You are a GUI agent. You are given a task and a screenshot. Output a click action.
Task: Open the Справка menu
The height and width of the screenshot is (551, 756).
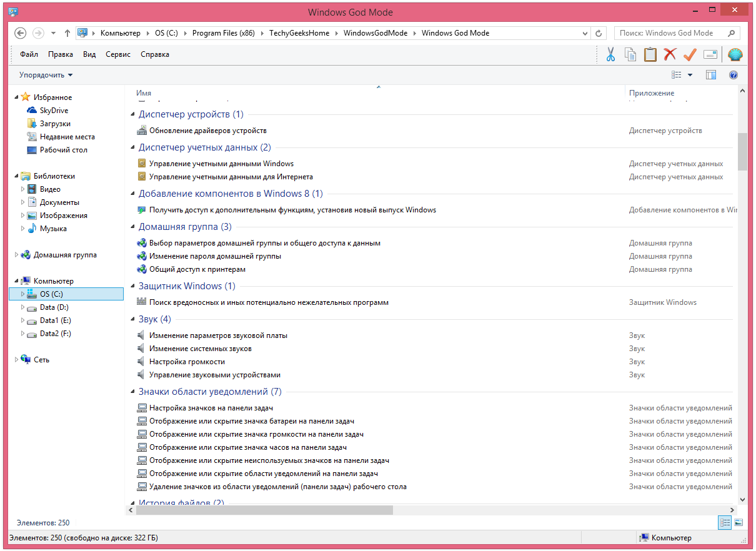pos(155,54)
